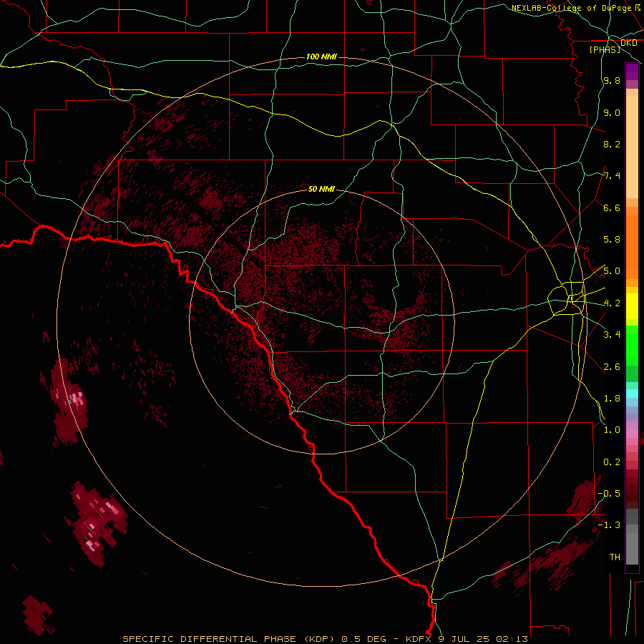Image resolution: width=644 pixels, height=644 pixels.
Task: Select the 7.4 scale label
Action: [x=612, y=176]
